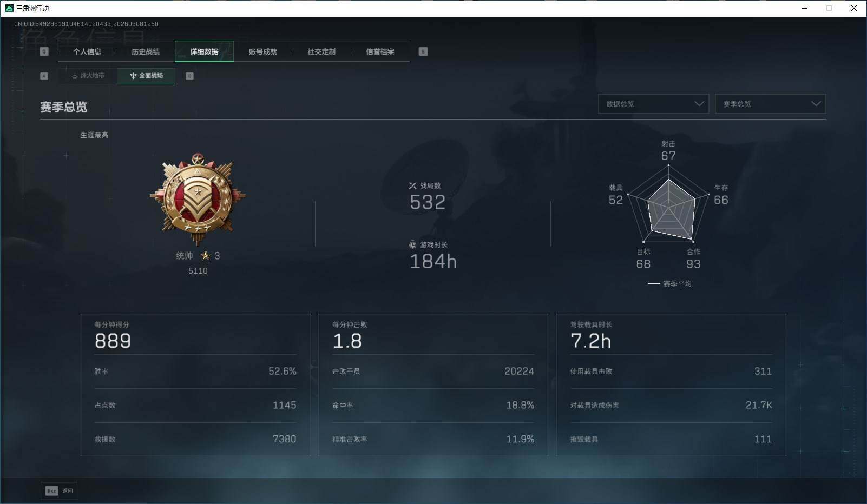This screenshot has width=867, height=504.
Task: Click the A key previous-mode icon
Action: click(x=44, y=76)
